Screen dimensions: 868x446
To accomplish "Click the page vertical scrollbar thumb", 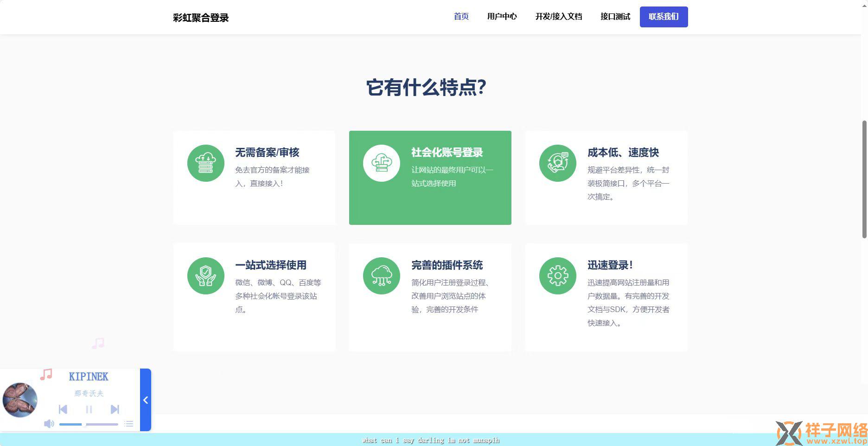I will [864, 179].
